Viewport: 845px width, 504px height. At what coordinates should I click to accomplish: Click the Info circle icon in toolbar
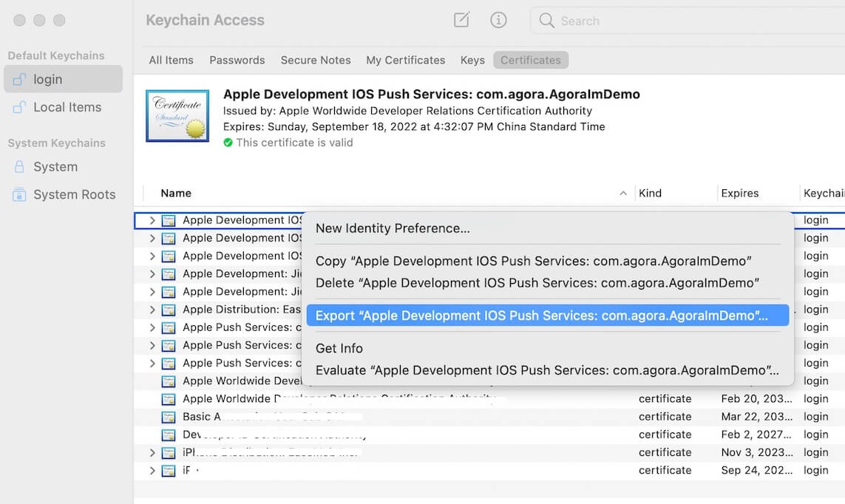click(x=499, y=20)
